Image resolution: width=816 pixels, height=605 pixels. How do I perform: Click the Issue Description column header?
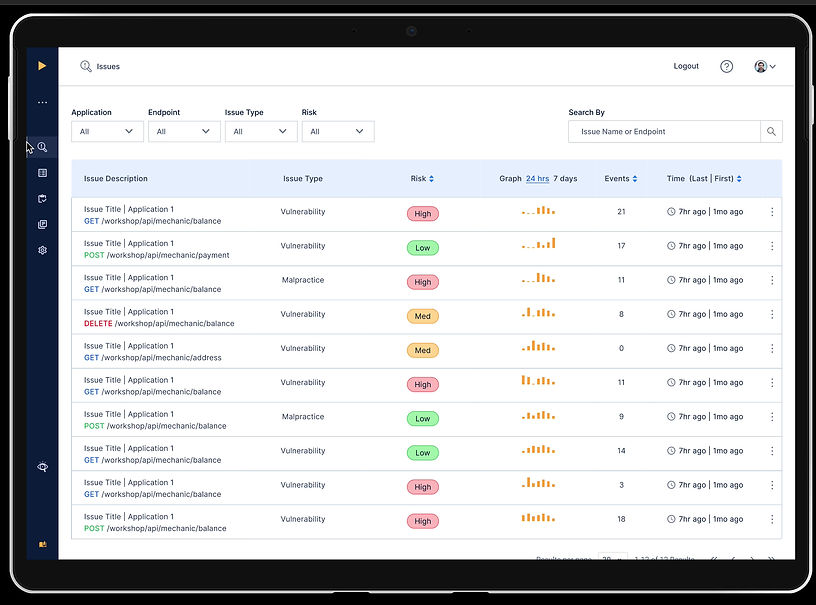116,178
